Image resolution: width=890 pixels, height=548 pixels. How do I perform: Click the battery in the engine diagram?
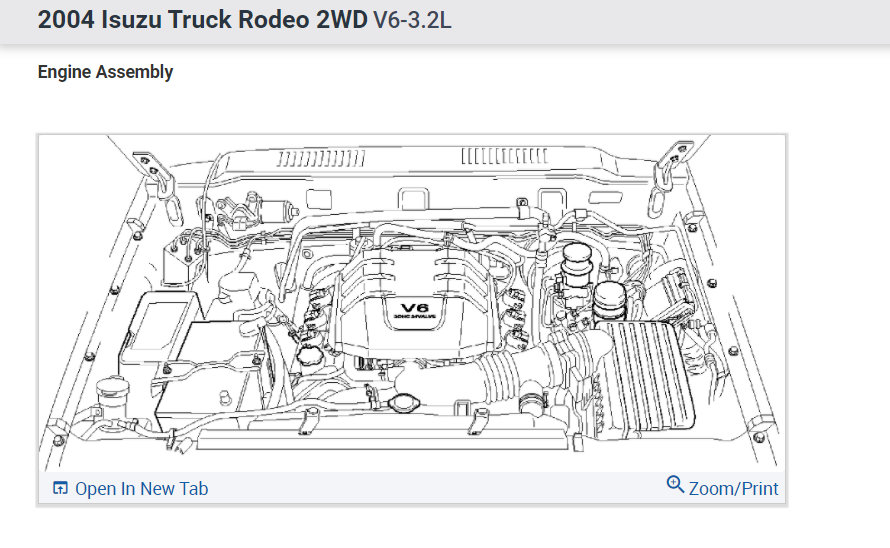point(210,369)
